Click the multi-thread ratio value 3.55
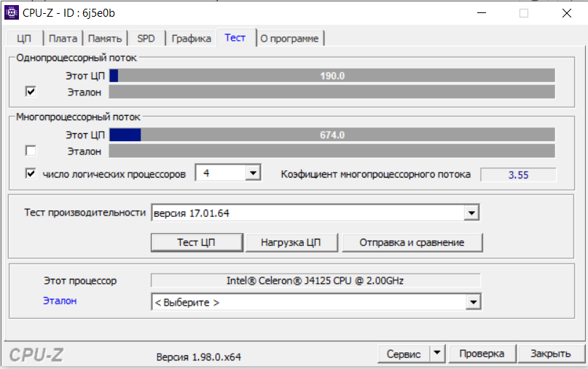 coord(518,175)
